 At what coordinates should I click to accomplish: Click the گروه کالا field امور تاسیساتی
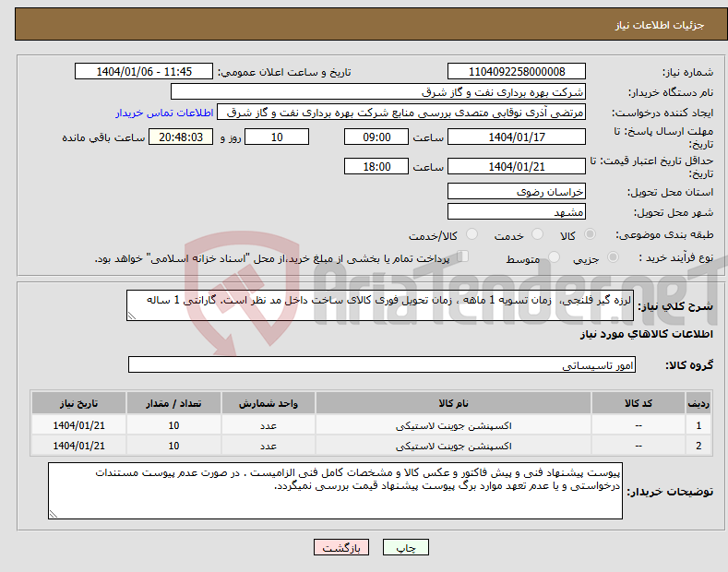pyautogui.click(x=382, y=365)
